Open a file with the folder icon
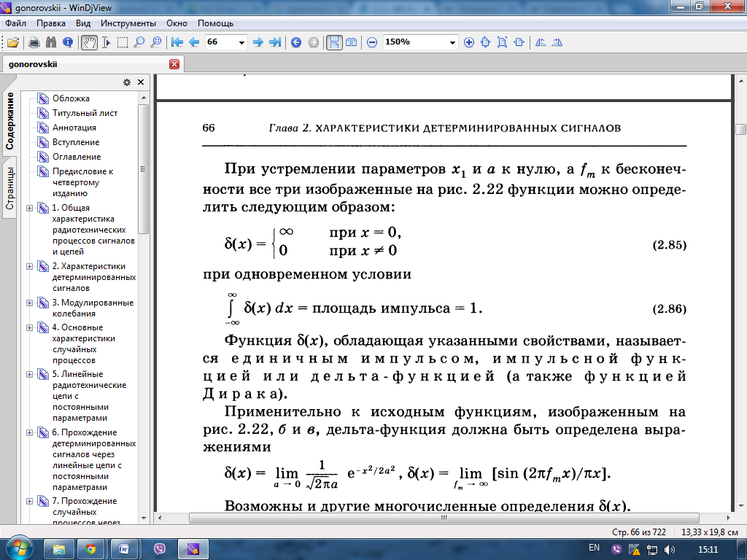The height and width of the screenshot is (560, 747). click(13, 42)
